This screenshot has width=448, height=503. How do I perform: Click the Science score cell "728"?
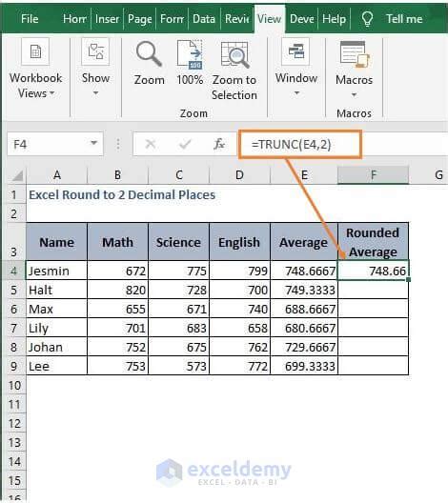pos(179,290)
